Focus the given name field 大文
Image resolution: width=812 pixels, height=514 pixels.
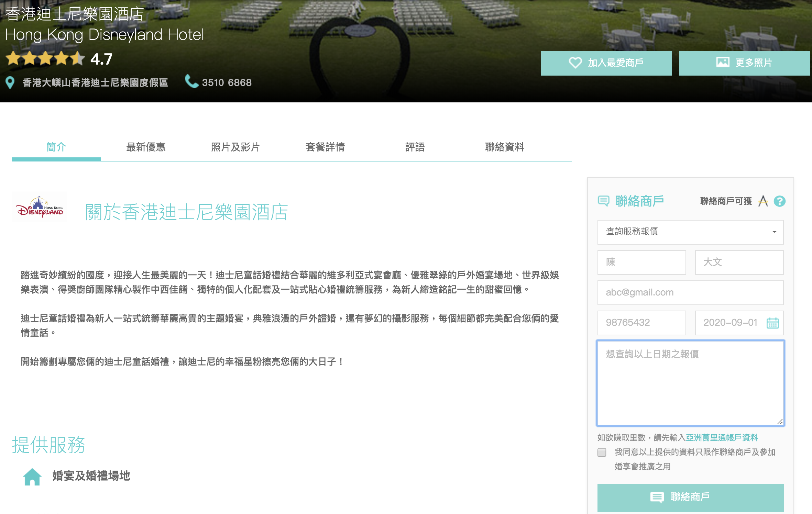coord(739,262)
